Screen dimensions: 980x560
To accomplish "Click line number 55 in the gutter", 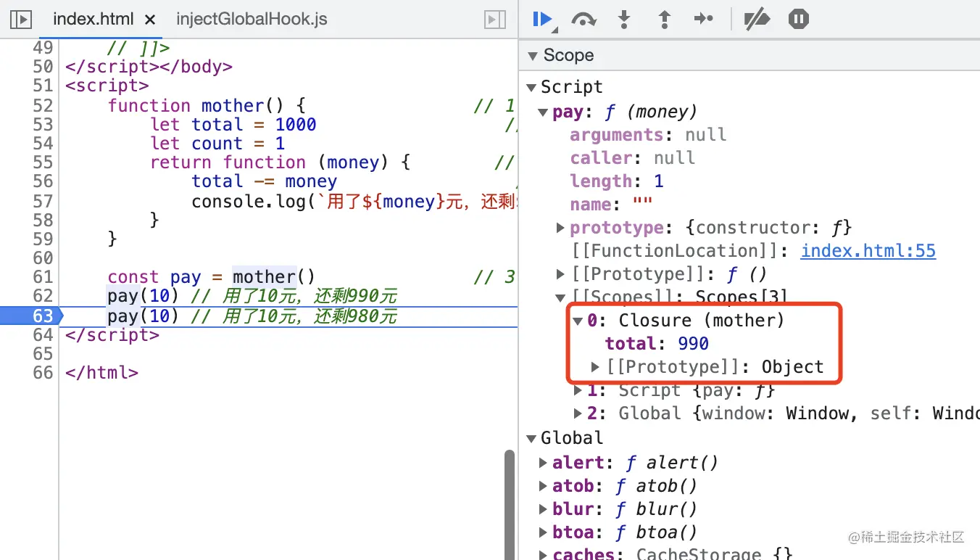I will click(x=43, y=162).
